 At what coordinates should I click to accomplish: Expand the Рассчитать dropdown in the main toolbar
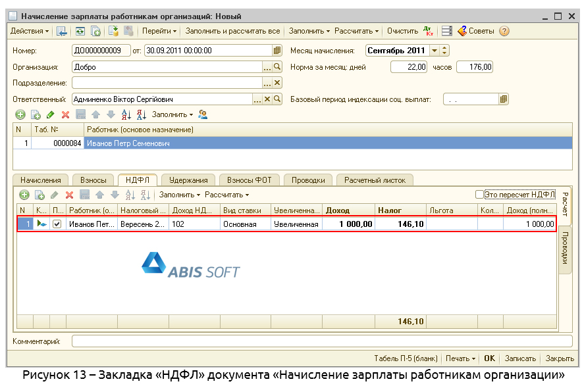click(x=356, y=31)
